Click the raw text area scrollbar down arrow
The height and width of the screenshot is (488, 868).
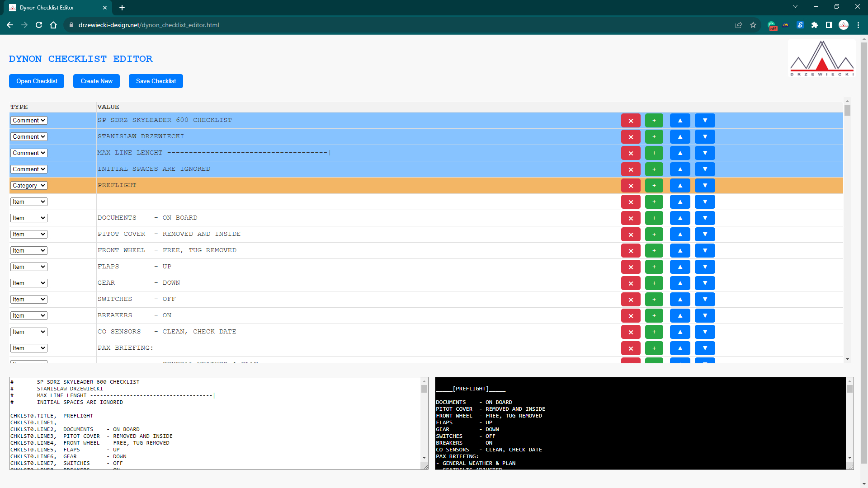[x=424, y=458]
